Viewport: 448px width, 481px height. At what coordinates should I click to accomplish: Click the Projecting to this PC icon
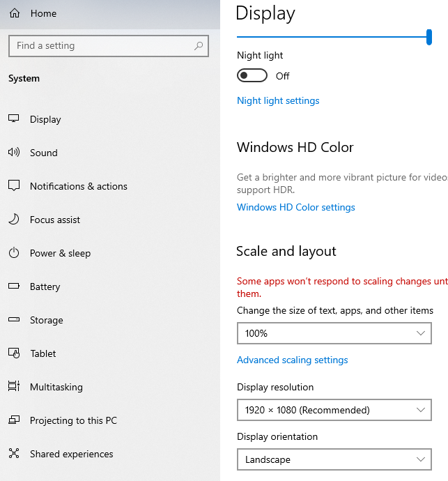click(x=14, y=420)
